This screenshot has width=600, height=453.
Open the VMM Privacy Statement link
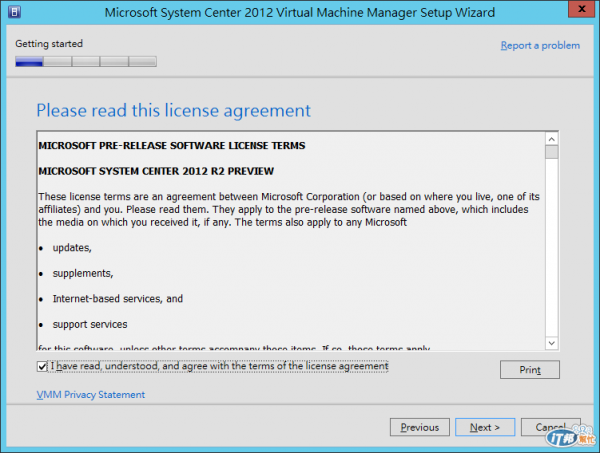point(91,394)
